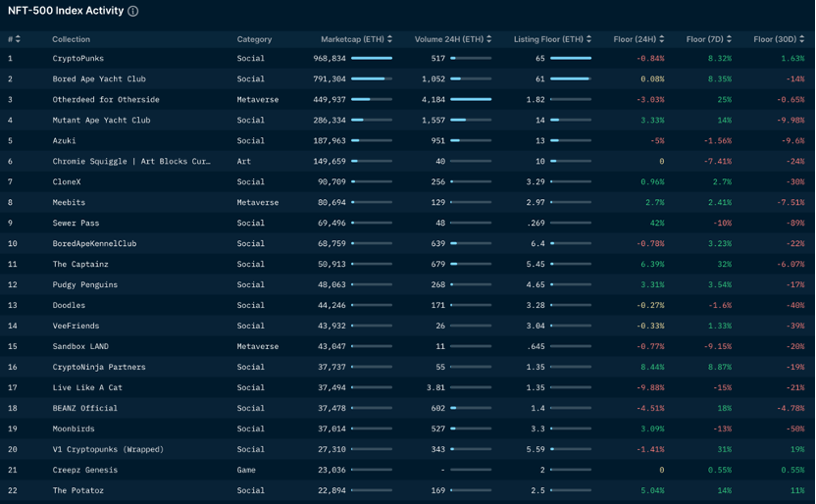816x504 pixels.
Task: Open the Azuki collection
Action: [64, 140]
